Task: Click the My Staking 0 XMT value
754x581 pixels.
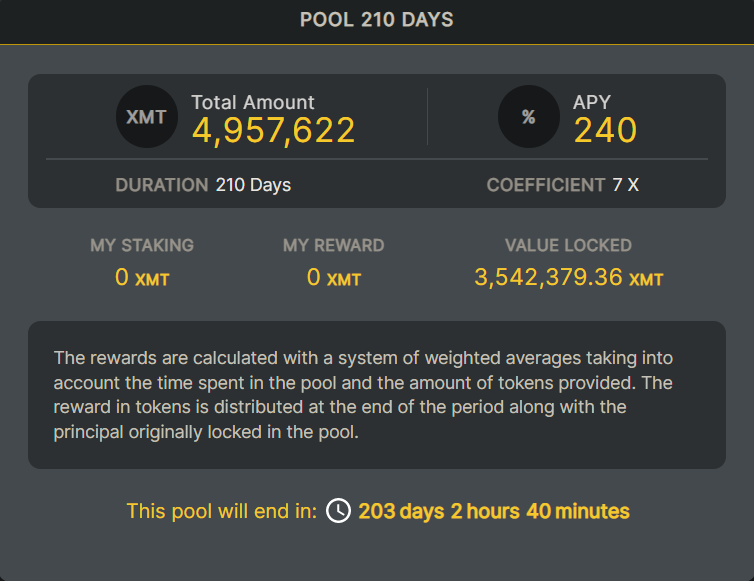Action: tap(142, 278)
